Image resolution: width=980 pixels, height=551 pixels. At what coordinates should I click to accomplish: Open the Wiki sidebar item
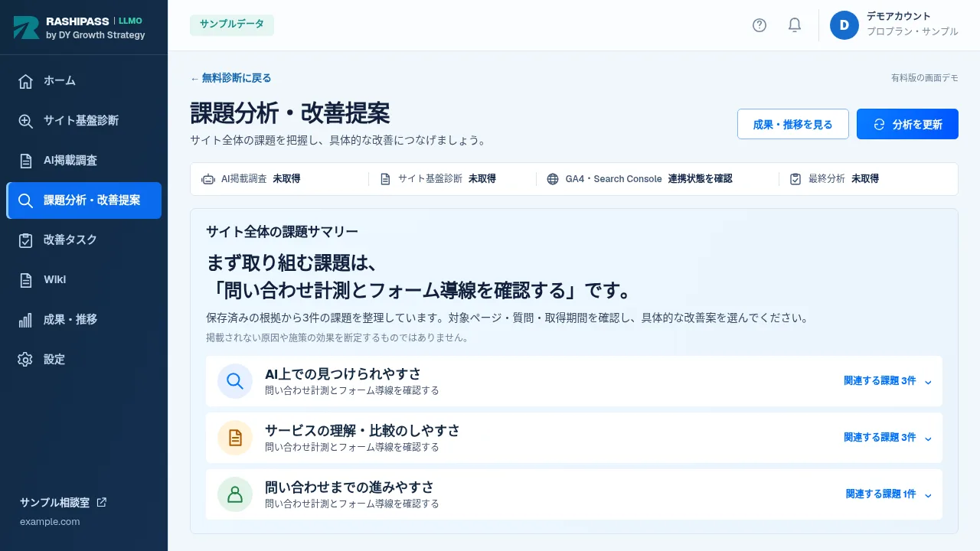pos(84,280)
